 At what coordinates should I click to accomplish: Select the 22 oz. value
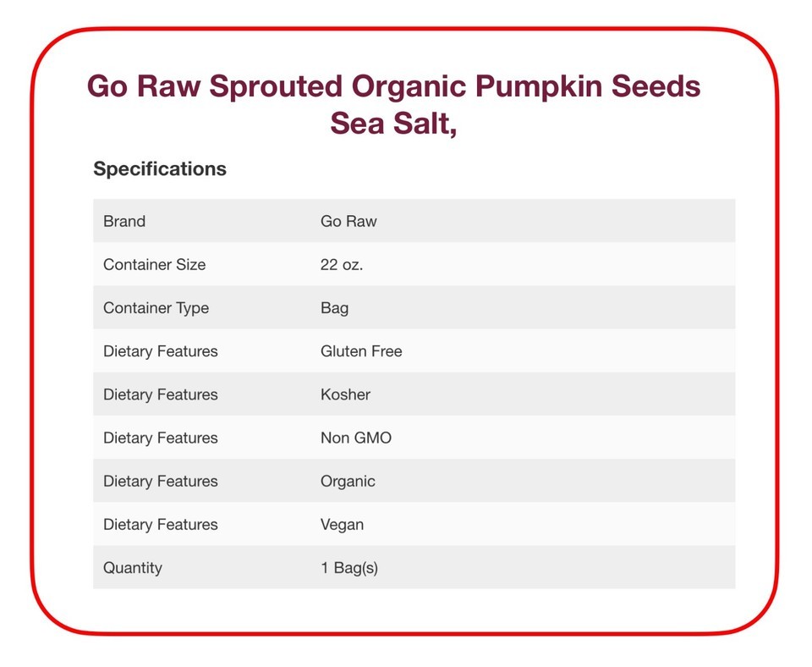342,265
